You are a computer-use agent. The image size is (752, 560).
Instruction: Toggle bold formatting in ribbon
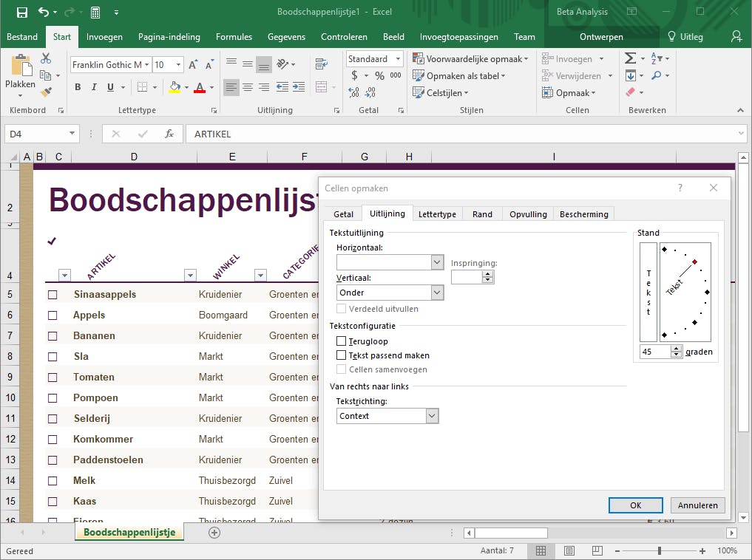[78, 87]
